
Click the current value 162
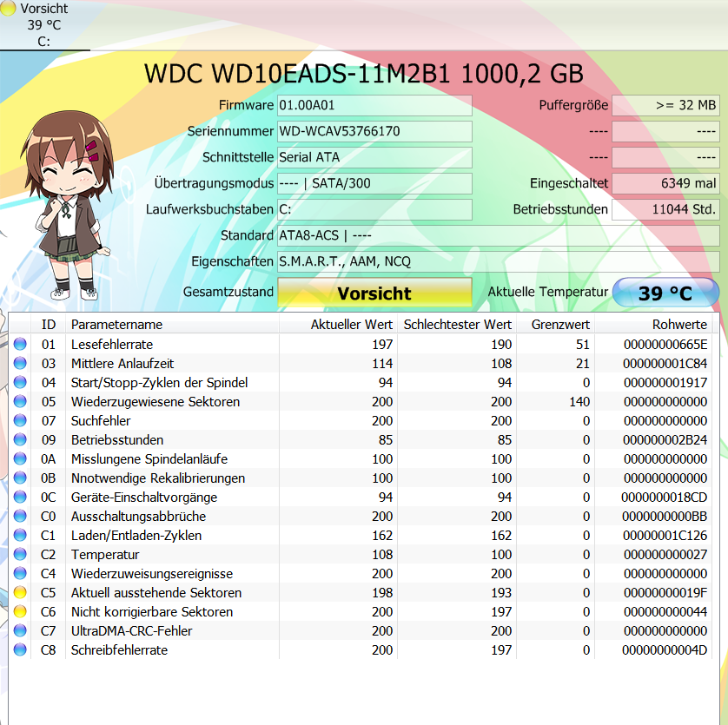382,535
